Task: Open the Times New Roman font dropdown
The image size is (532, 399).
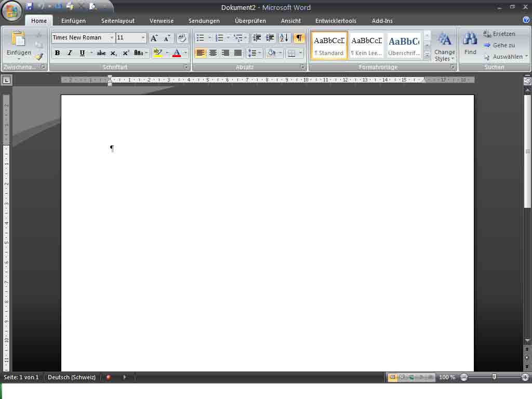Action: point(112,38)
